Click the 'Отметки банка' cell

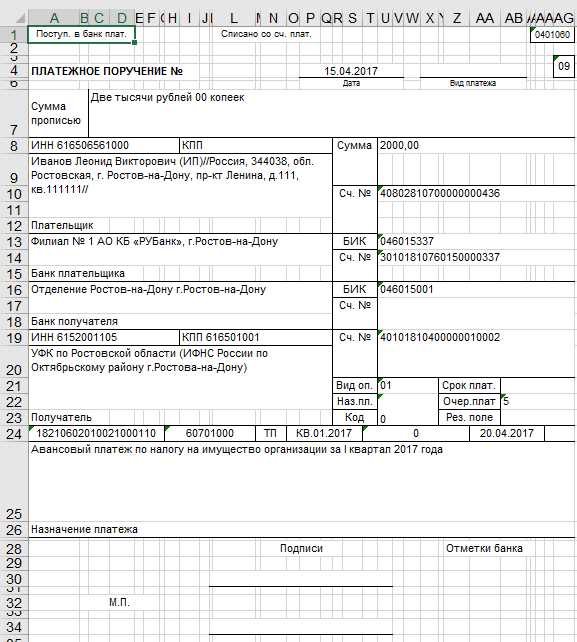tap(484, 548)
